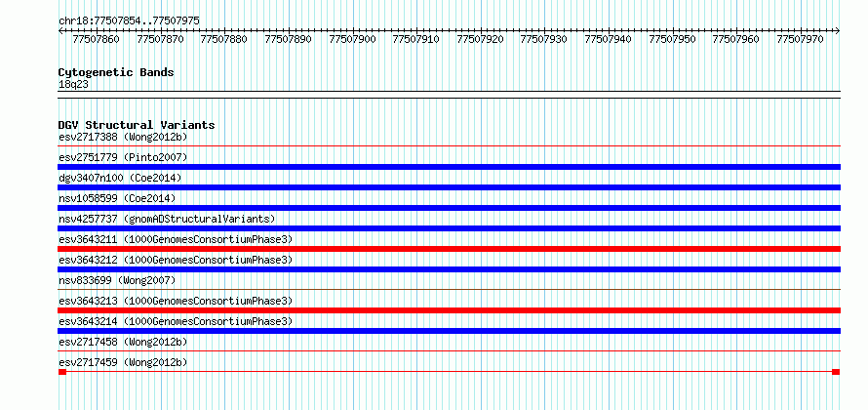Click the right red end block of esv2717459
The height and width of the screenshot is (410, 868).
point(836,372)
